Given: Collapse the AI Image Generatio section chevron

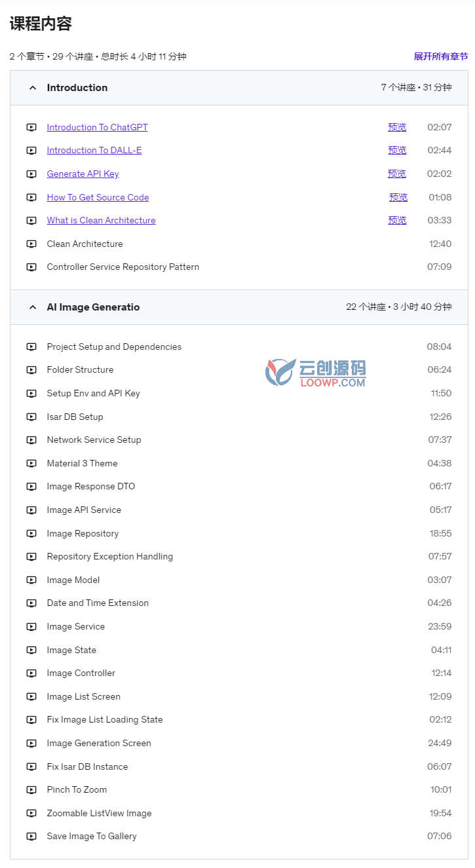Looking at the screenshot, I should pos(33,307).
